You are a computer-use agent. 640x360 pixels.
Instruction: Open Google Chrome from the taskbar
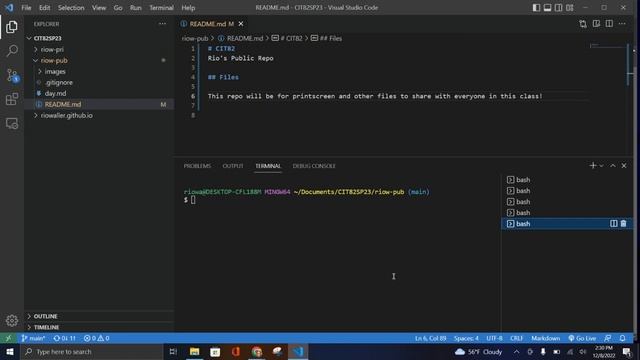click(257, 351)
